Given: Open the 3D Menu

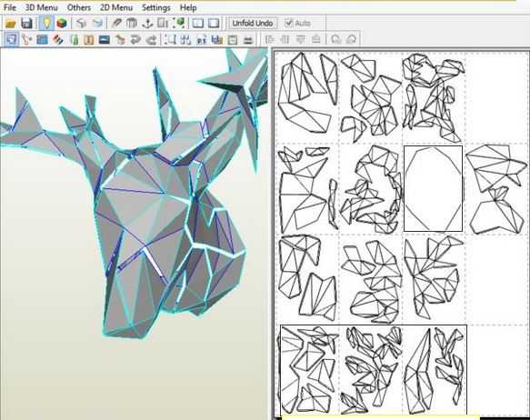Looking at the screenshot, I should coord(42,7).
